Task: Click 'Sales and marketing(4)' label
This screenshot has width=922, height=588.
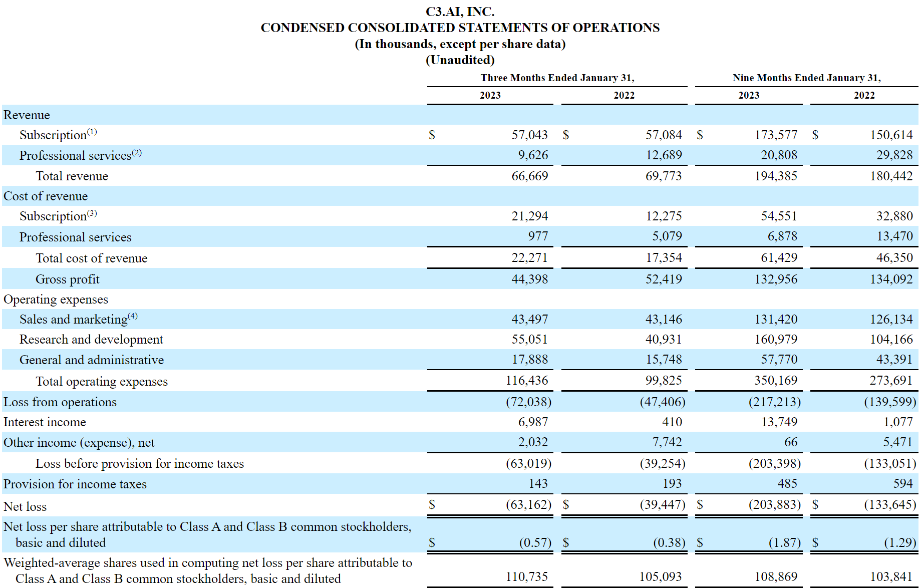Action: click(79, 319)
